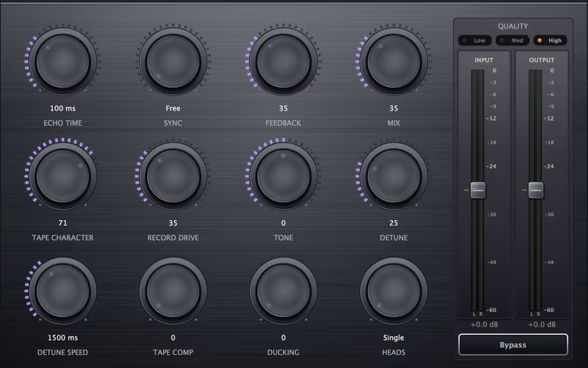Select High quality mode
Viewport: 588px width, 368px height.
click(x=550, y=40)
